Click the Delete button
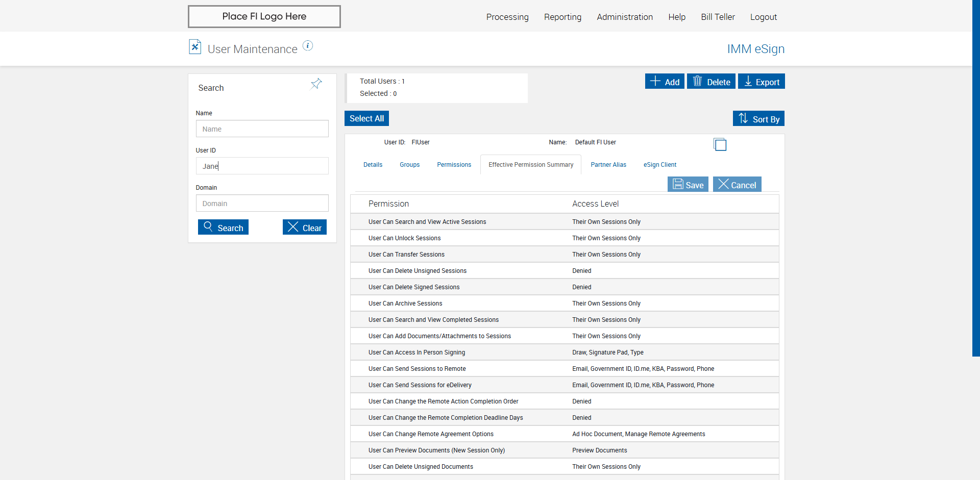Screen dimensions: 980x480 [x=711, y=82]
